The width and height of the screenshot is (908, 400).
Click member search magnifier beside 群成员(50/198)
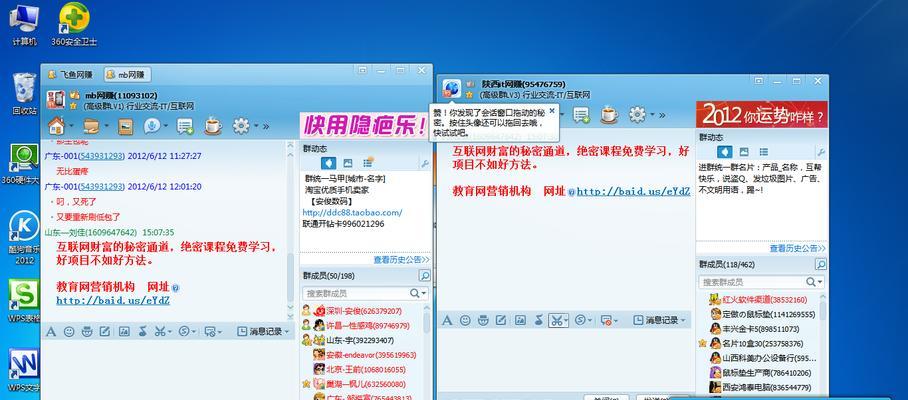[x=424, y=276]
